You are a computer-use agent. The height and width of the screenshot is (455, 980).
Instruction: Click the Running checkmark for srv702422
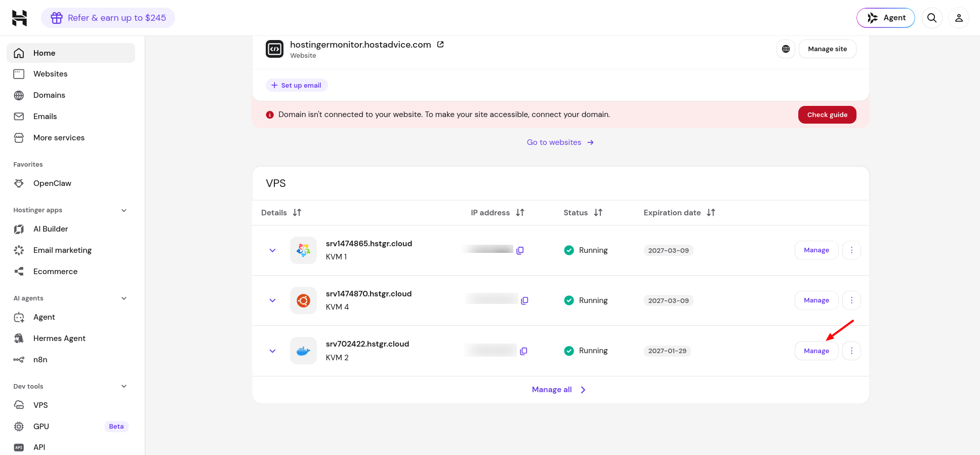point(569,351)
